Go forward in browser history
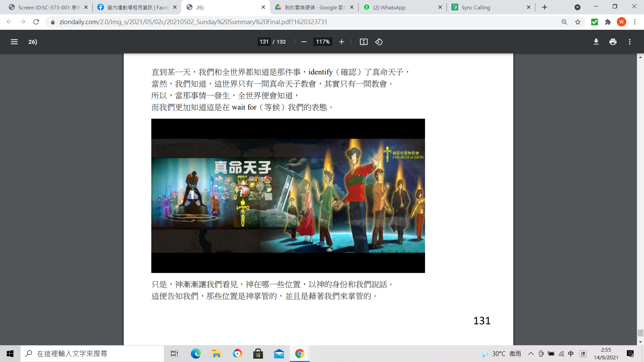Image resolution: width=644 pixels, height=362 pixels. [22, 22]
